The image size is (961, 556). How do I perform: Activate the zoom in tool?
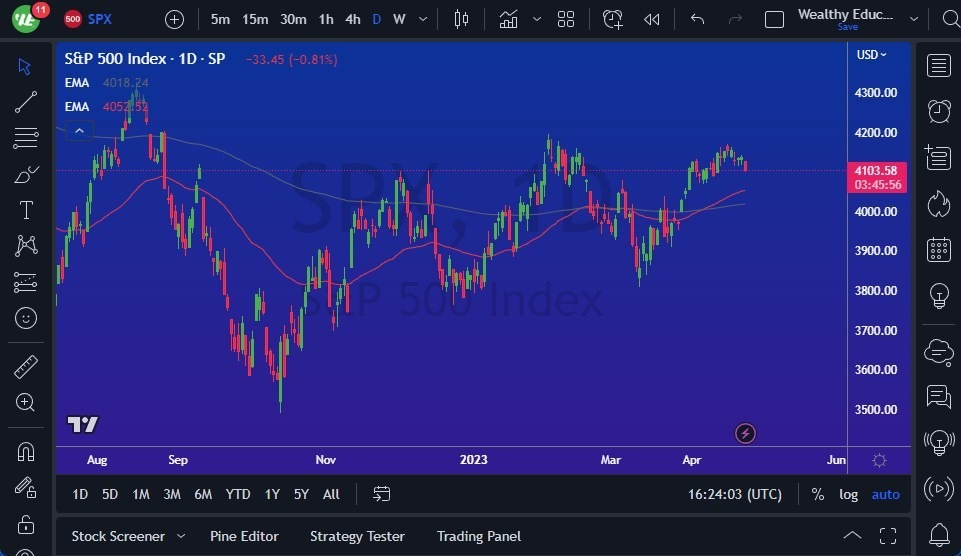26,403
